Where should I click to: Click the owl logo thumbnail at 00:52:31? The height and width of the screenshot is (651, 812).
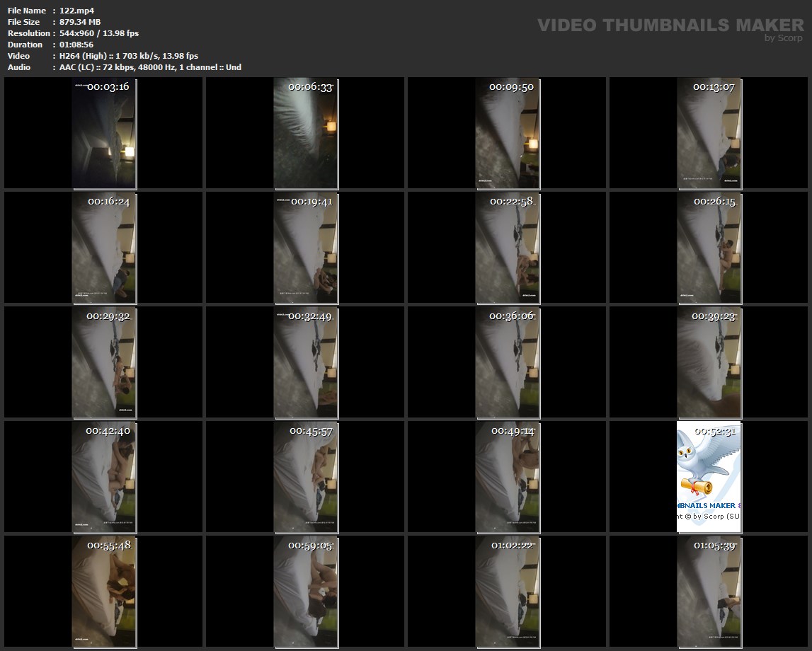point(709,478)
